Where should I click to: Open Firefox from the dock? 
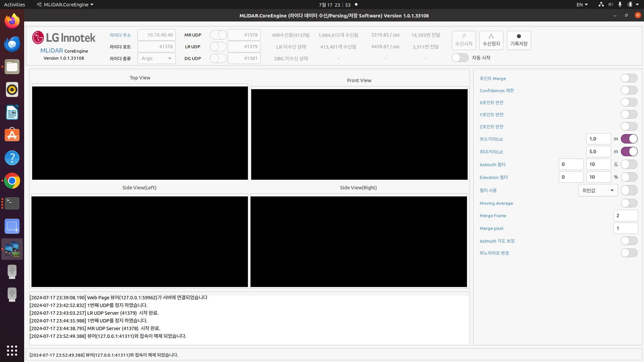(x=12, y=21)
